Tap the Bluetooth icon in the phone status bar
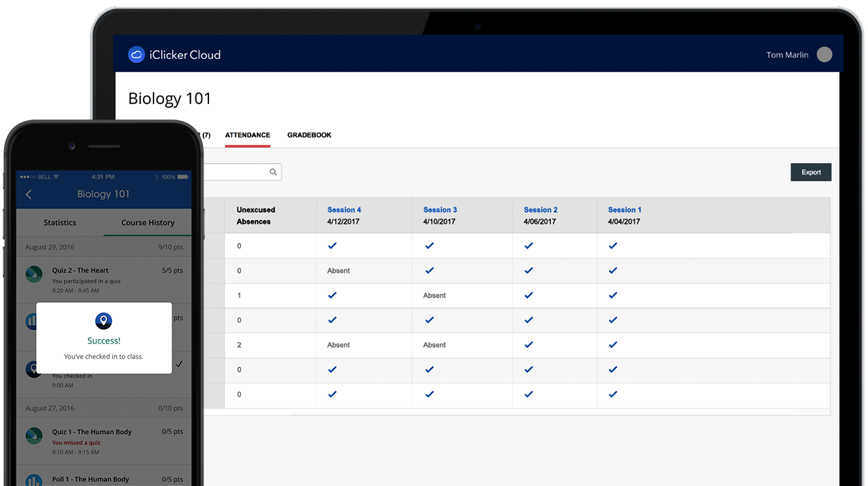868x486 pixels. click(x=157, y=177)
